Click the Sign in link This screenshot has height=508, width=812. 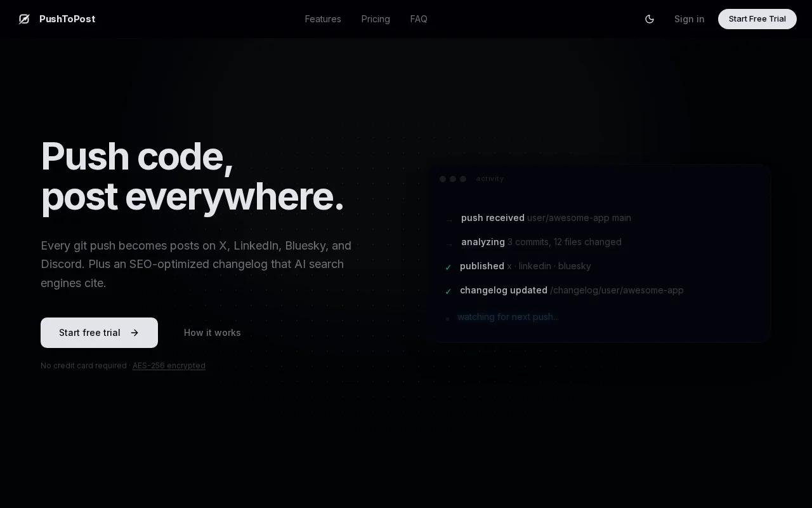[689, 19]
